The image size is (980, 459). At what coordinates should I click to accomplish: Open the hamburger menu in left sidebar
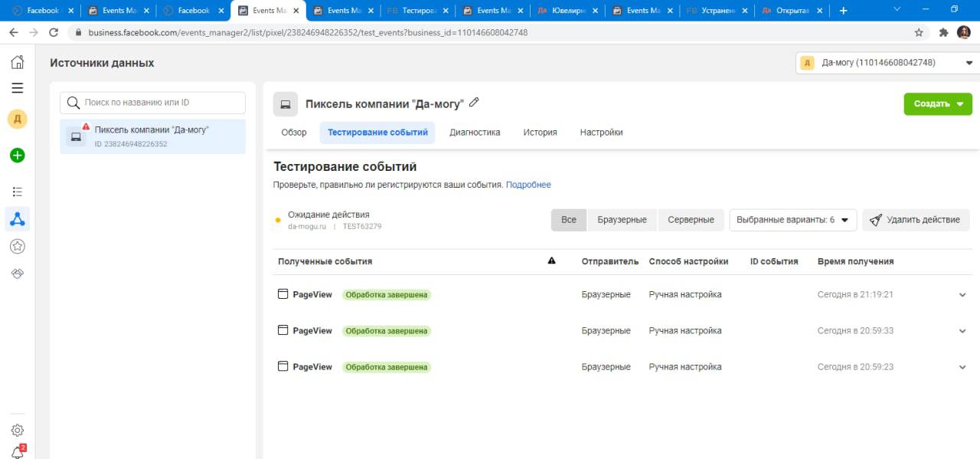click(17, 88)
